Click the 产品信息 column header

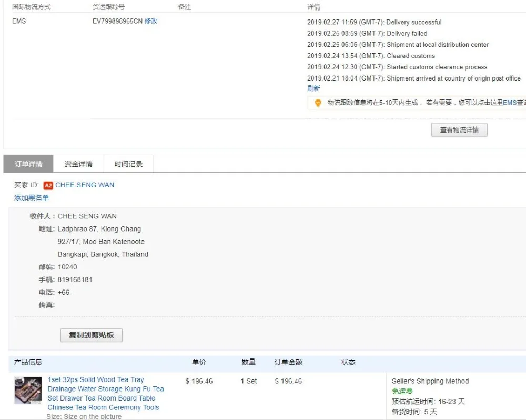28,362
